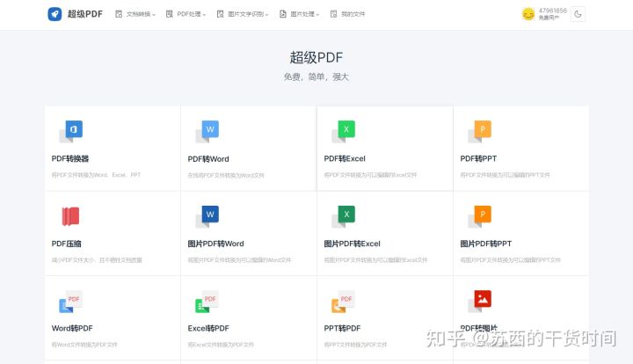The height and width of the screenshot is (364, 633).
Task: Click the description under Word转PDF
Action: pos(84,345)
